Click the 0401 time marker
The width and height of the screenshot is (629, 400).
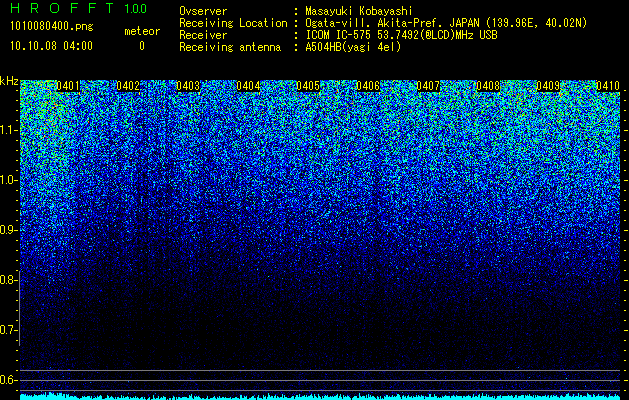click(x=68, y=86)
